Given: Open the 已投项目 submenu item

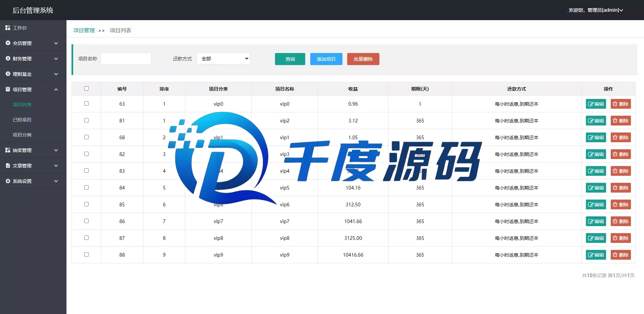Looking at the screenshot, I should pos(22,120).
